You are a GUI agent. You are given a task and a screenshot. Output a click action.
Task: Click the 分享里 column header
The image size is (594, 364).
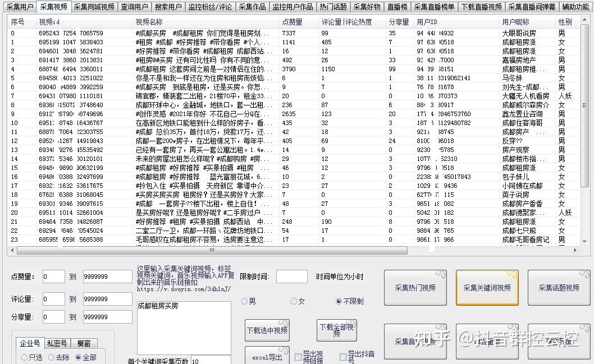click(x=400, y=22)
